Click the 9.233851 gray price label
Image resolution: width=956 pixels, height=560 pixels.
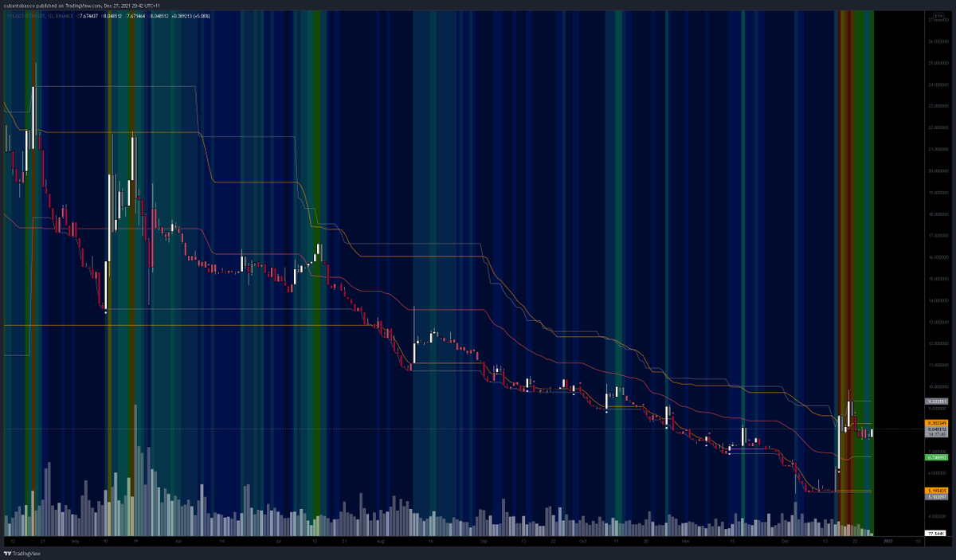tap(936, 401)
